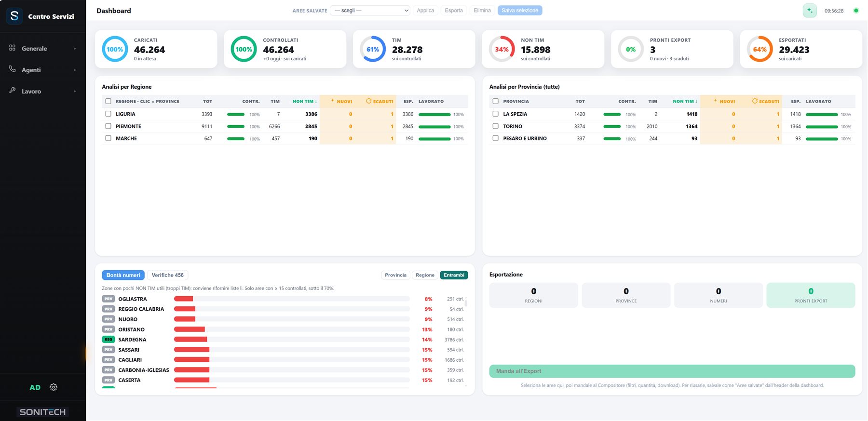
Task: Click REGGIO CALABRIA row in quality list
Action: coord(284,309)
